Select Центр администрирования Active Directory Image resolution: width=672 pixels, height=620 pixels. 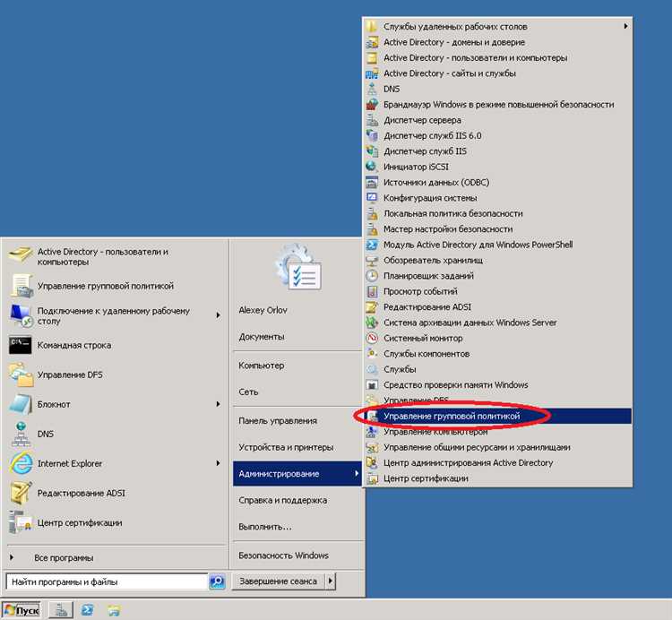click(x=497, y=463)
